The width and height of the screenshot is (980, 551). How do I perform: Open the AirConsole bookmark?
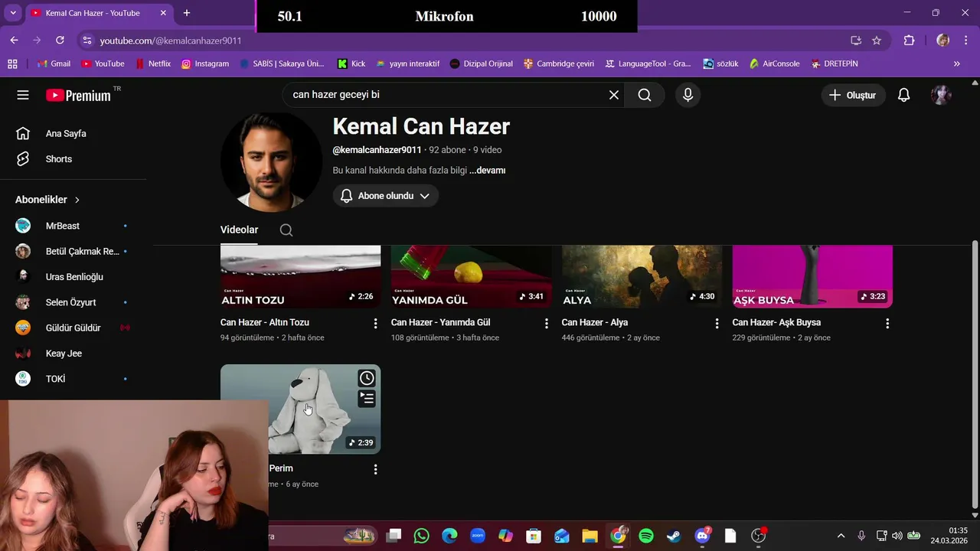774,64
